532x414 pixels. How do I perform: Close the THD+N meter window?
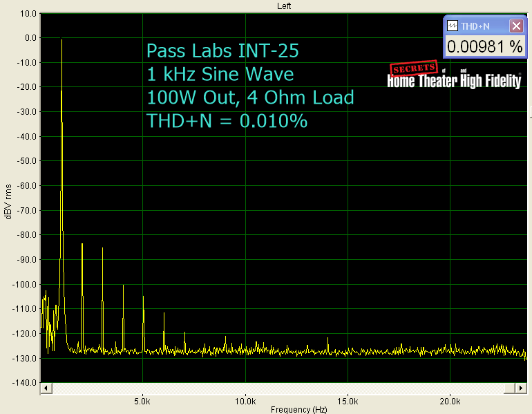point(515,26)
